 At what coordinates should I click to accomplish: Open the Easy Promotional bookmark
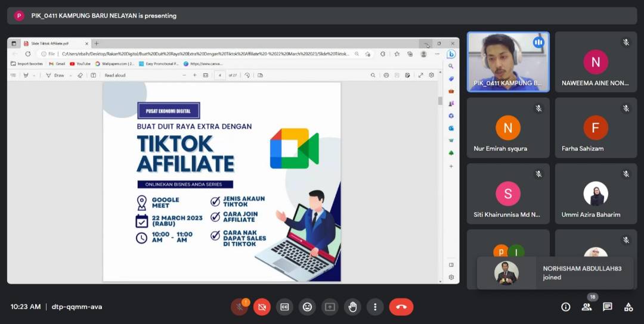(159, 64)
